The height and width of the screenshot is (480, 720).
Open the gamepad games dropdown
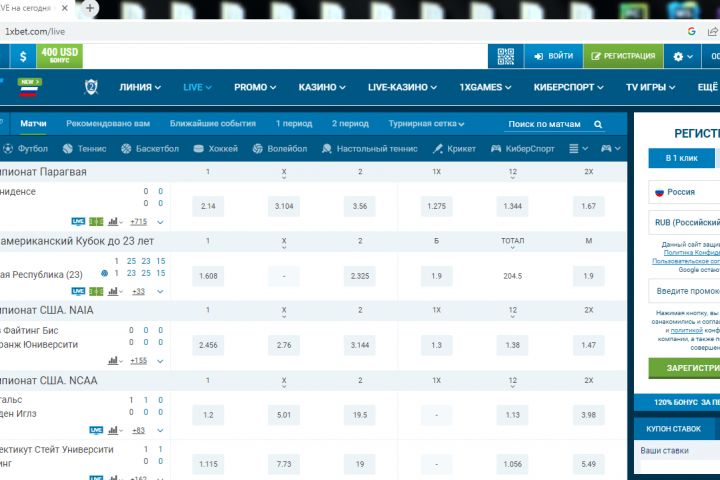[611, 148]
